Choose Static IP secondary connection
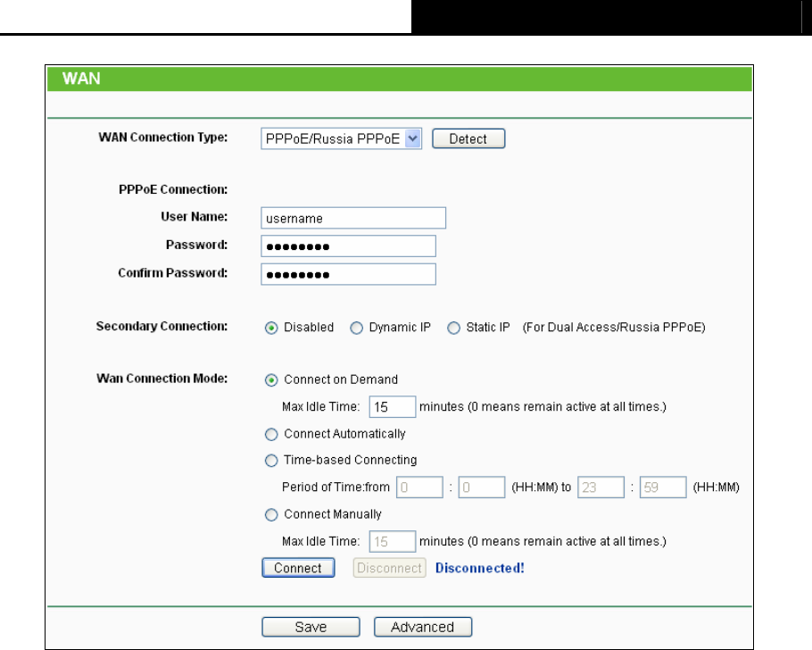The image size is (812, 650). click(453, 328)
